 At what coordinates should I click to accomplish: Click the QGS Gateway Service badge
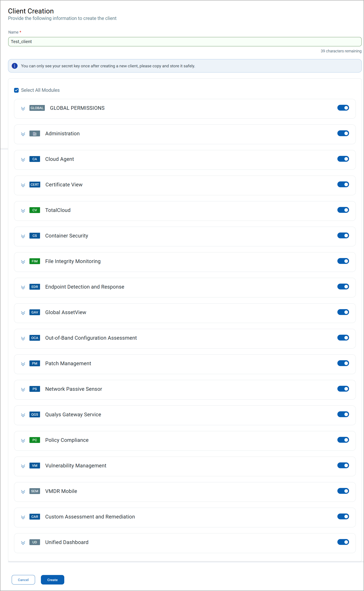click(35, 414)
